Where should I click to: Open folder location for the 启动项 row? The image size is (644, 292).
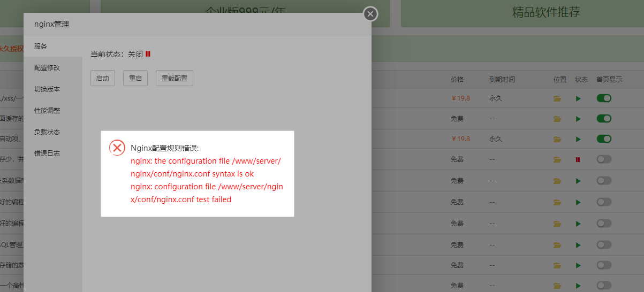tap(557, 139)
